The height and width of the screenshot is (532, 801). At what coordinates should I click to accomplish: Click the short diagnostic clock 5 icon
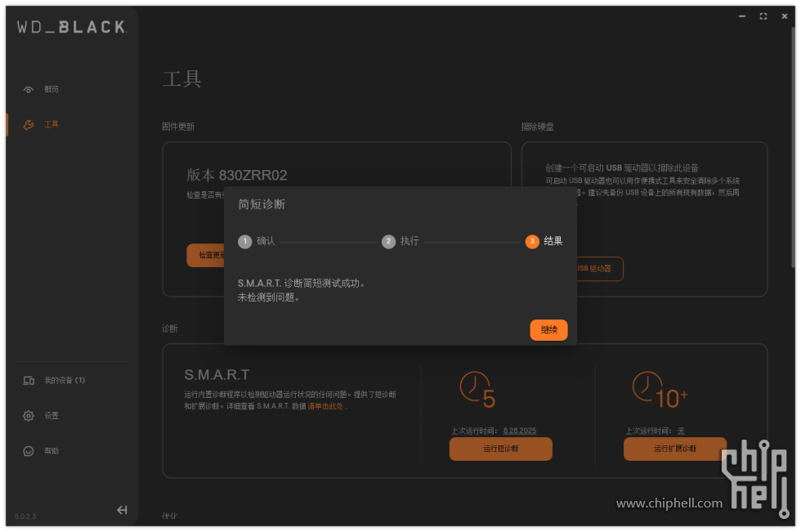pos(477,391)
